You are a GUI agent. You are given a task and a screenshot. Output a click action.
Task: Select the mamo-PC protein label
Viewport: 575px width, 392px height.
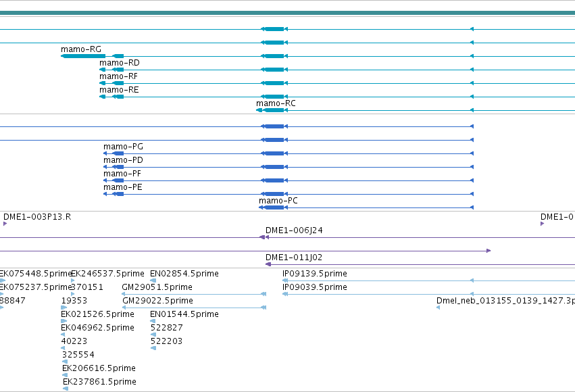click(278, 201)
